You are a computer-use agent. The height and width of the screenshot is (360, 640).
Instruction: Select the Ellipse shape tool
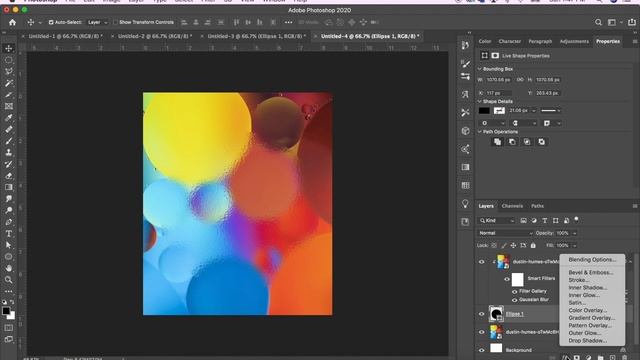[9, 257]
